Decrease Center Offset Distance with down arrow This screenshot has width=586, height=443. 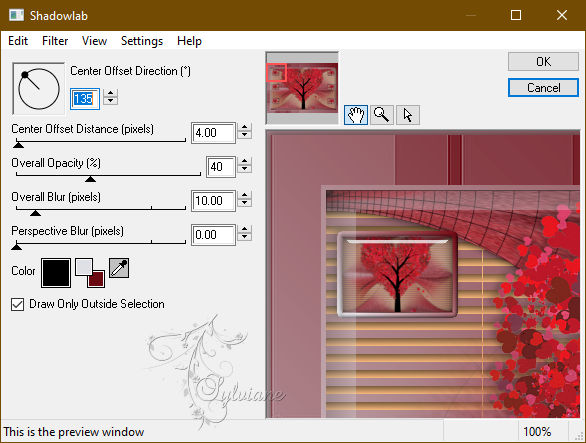[x=244, y=135]
